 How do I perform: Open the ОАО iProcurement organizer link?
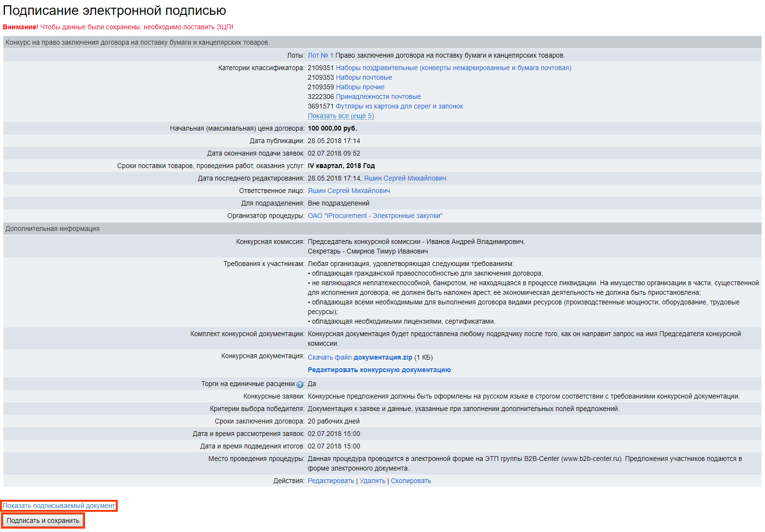pyautogui.click(x=375, y=216)
